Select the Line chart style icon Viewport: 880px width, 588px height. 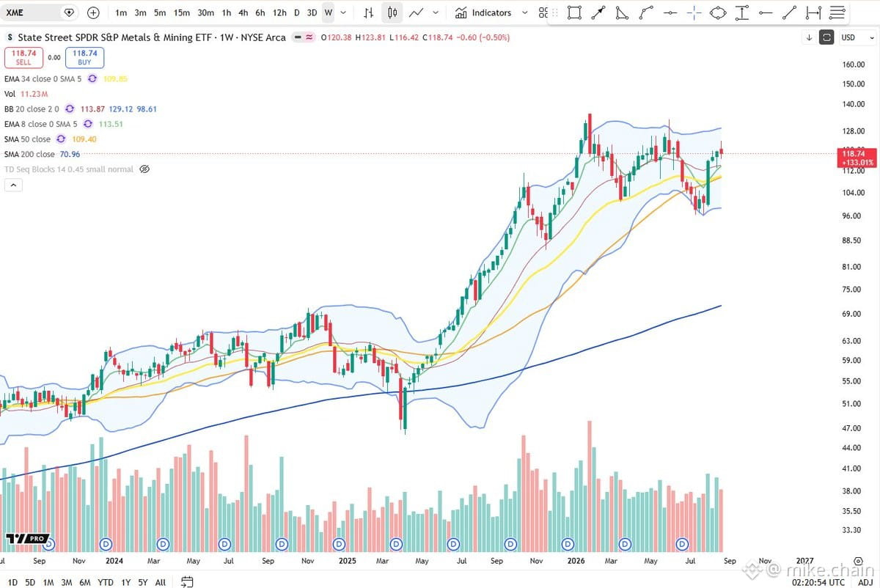[x=417, y=12]
